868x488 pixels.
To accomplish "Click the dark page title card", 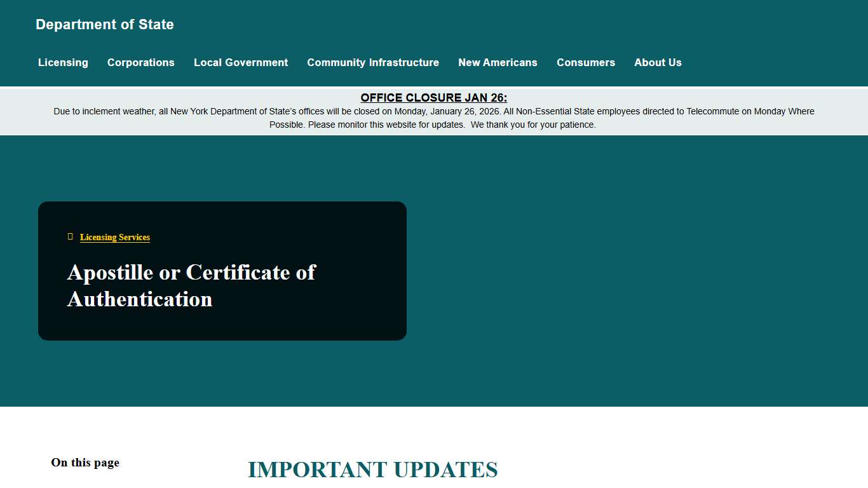I will pyautogui.click(x=222, y=271).
